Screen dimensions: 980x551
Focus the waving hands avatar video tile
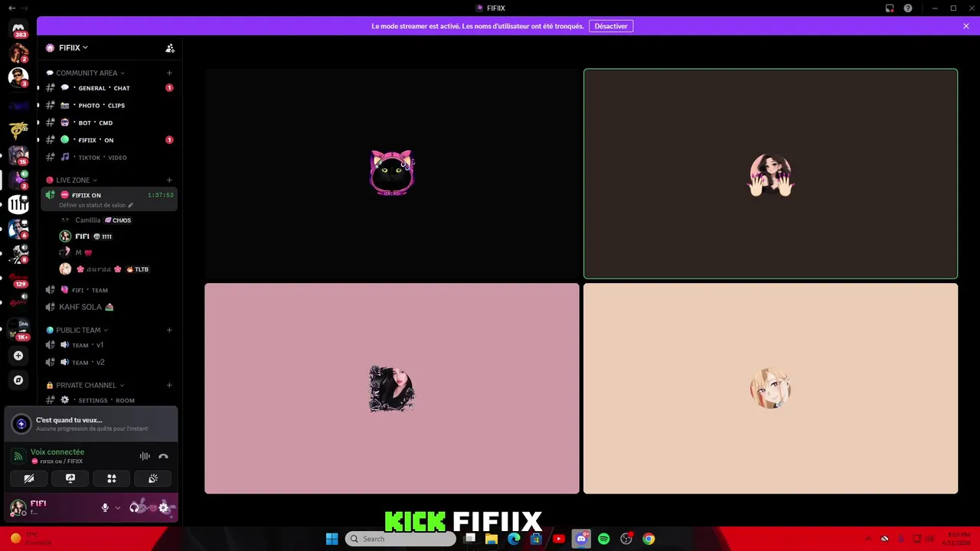click(x=770, y=174)
